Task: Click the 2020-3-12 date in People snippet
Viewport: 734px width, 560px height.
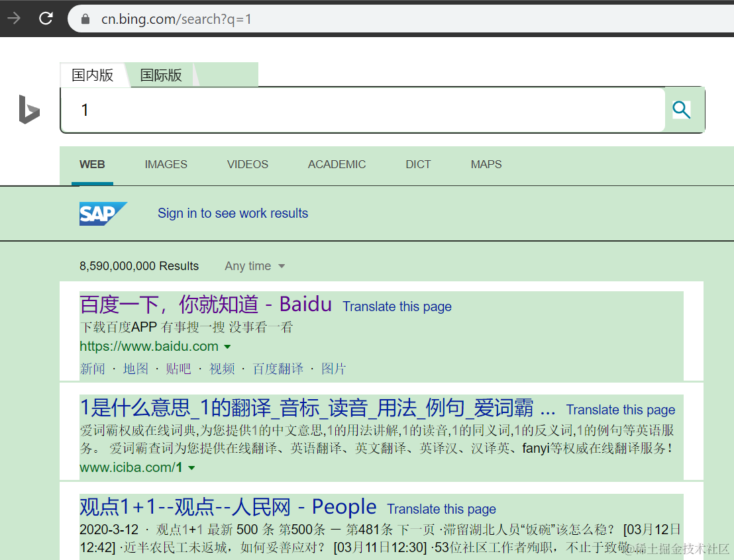Action: coord(109,530)
